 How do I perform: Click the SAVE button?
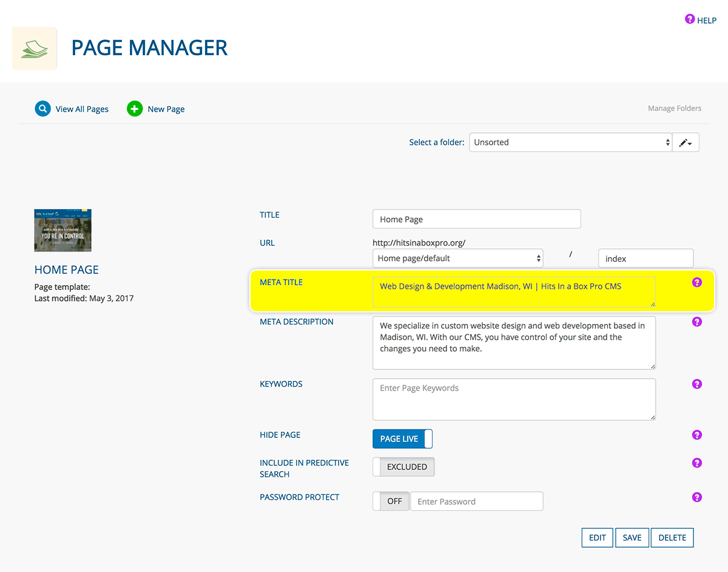pos(632,538)
